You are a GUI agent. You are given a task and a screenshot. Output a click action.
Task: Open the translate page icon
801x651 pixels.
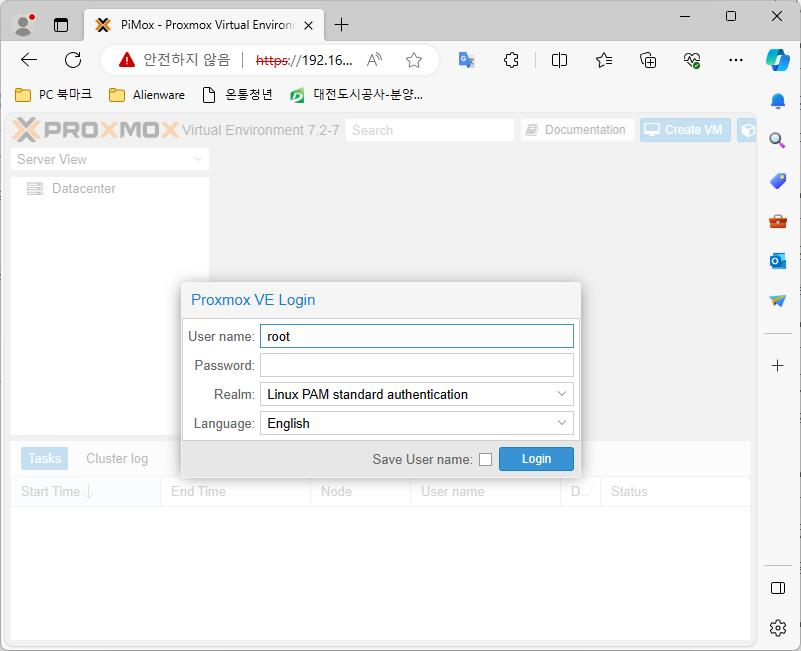click(466, 60)
